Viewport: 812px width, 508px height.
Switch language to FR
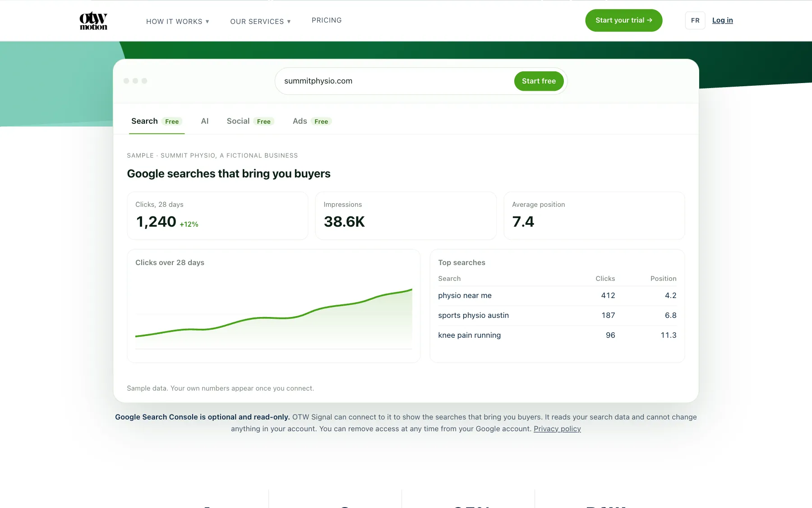[695, 20]
